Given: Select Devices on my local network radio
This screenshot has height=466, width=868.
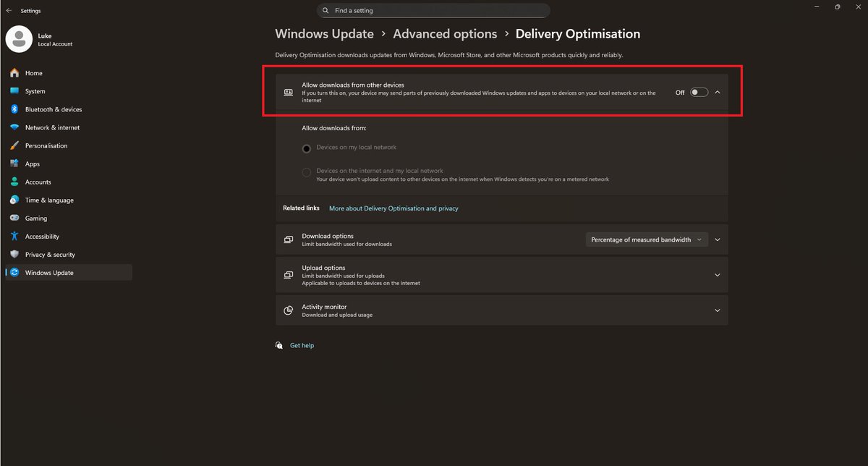Looking at the screenshot, I should (307, 148).
